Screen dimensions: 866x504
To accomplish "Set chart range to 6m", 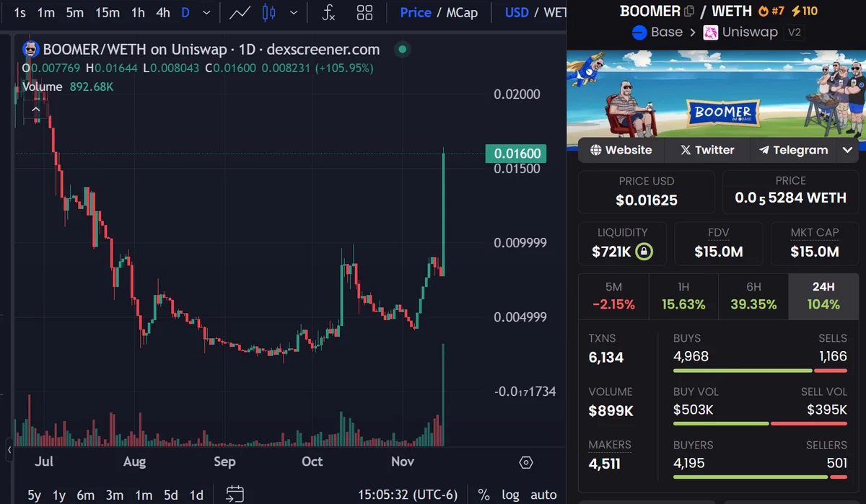I will point(86,495).
